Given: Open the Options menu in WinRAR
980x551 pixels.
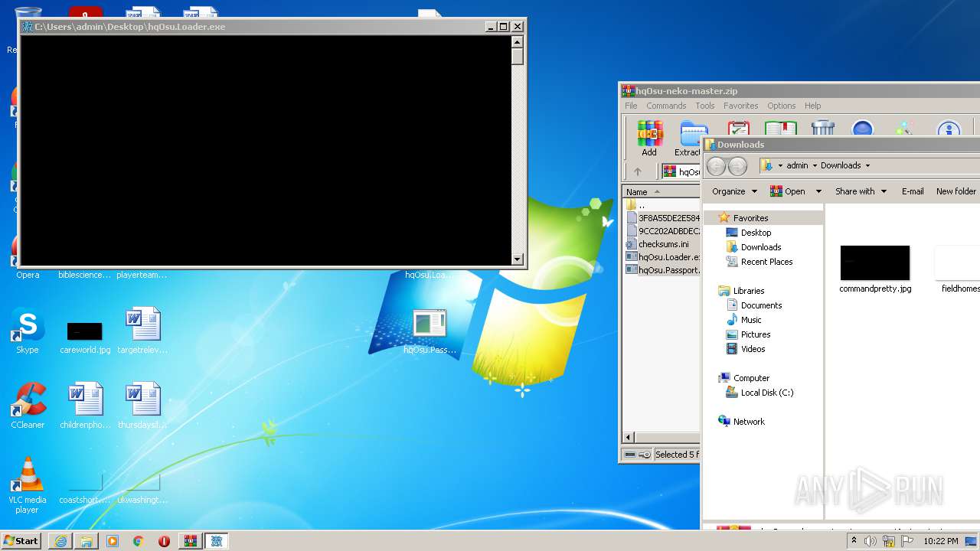Looking at the screenshot, I should pos(781,106).
